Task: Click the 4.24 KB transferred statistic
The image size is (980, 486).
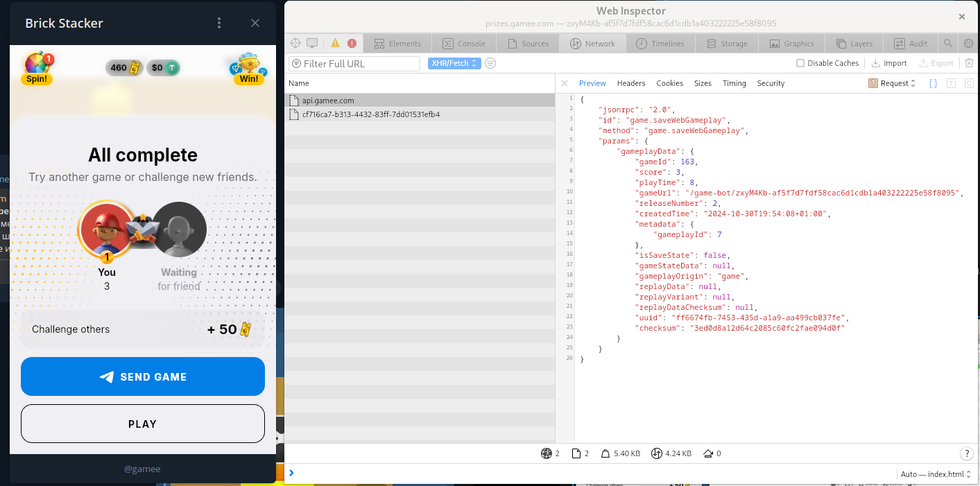Action: [671, 453]
